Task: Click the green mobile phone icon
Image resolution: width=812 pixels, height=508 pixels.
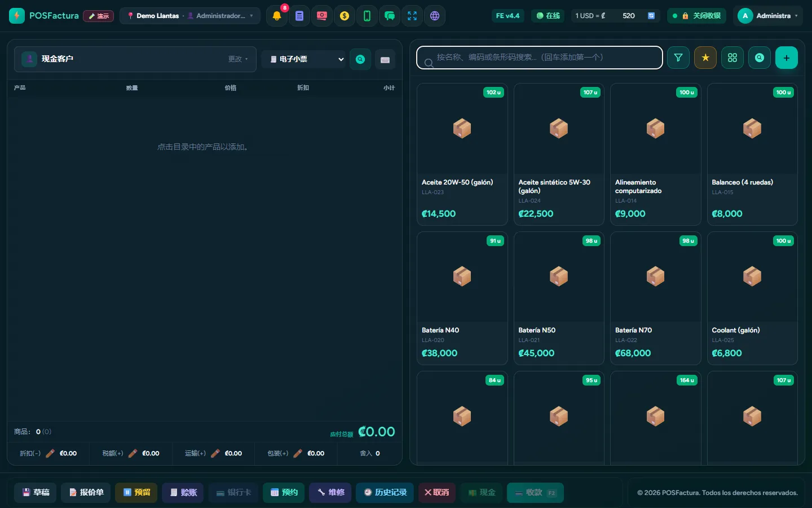Action: click(367, 16)
